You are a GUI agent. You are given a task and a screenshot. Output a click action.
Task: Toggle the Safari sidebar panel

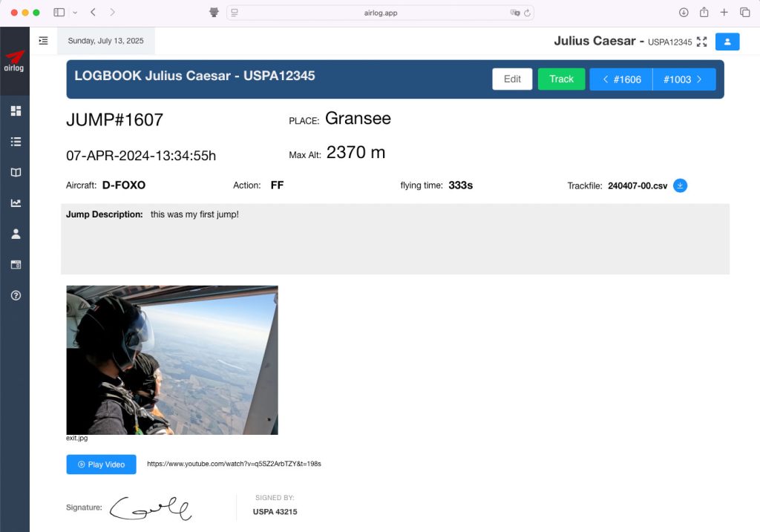click(59, 13)
